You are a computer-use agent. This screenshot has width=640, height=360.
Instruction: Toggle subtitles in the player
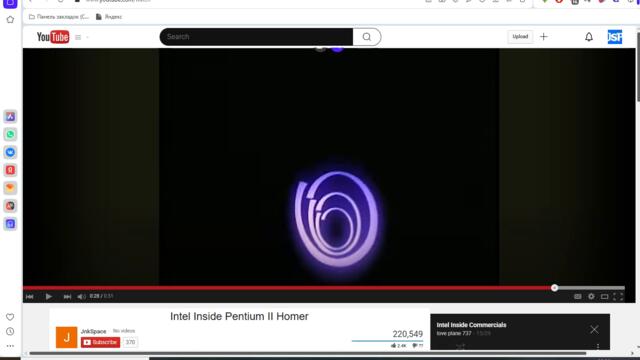578,296
